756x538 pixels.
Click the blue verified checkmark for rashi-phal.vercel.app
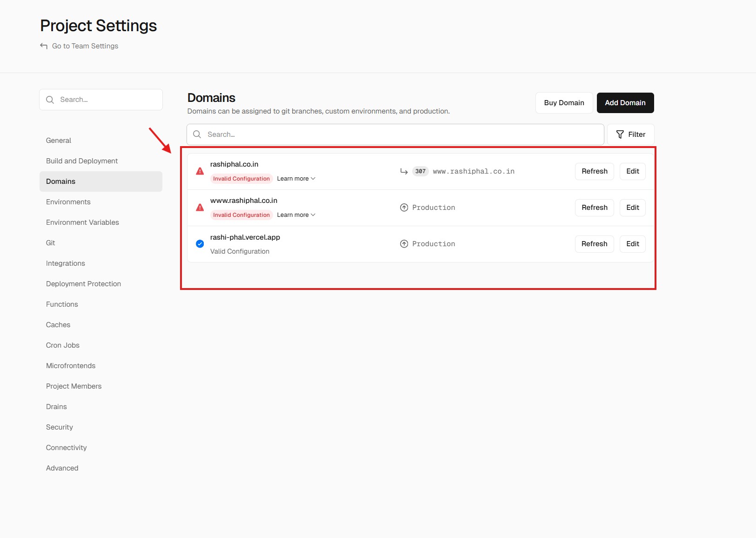pos(200,244)
